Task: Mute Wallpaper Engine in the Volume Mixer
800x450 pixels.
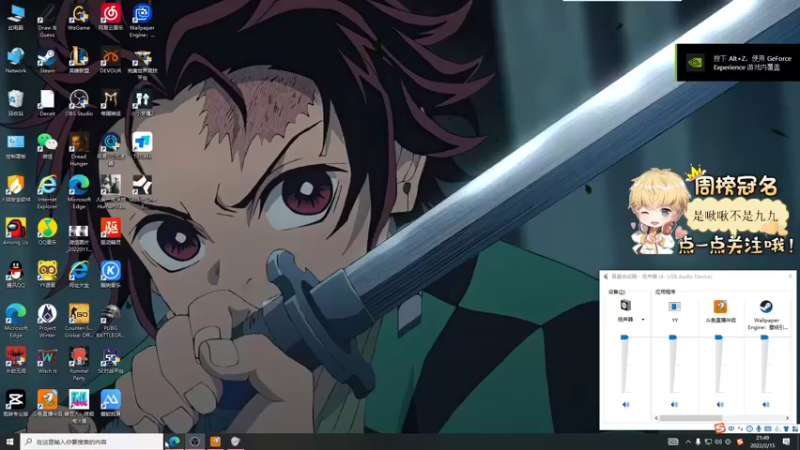Action: tap(766, 405)
